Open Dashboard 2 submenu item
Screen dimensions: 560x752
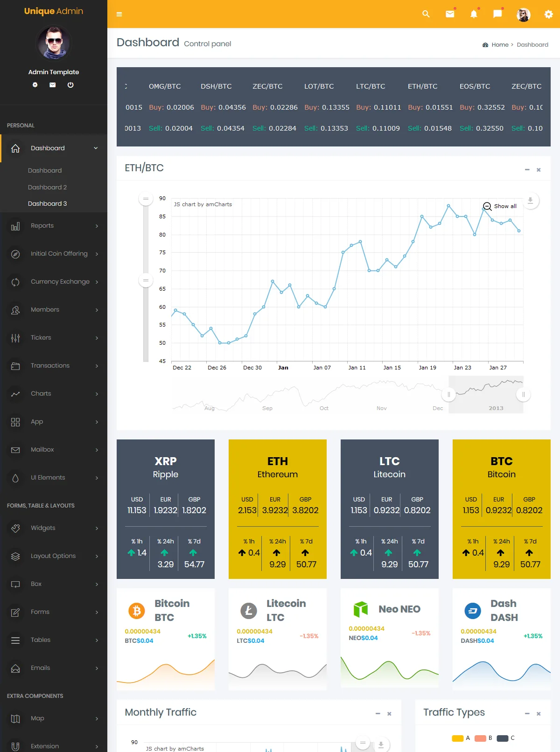pos(47,187)
